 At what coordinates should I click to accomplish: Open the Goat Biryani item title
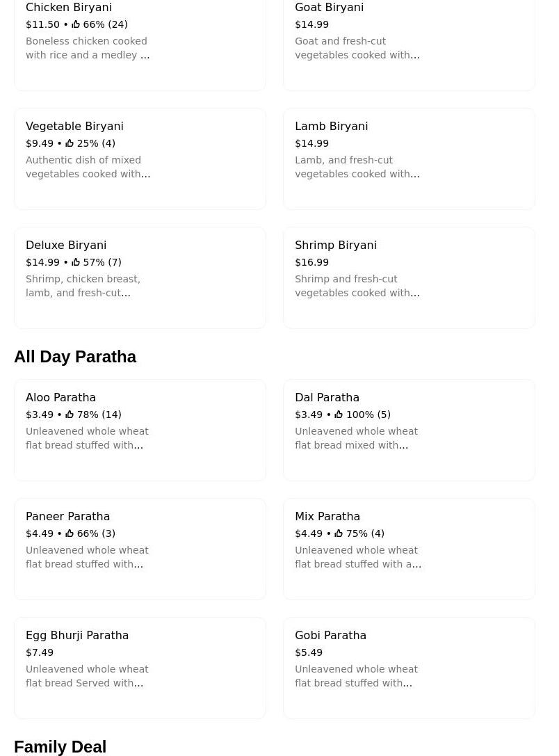[x=329, y=8]
